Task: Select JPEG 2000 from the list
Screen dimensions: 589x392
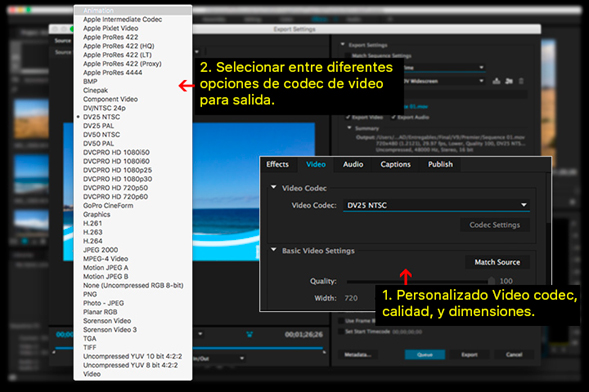Action: [x=133, y=250]
